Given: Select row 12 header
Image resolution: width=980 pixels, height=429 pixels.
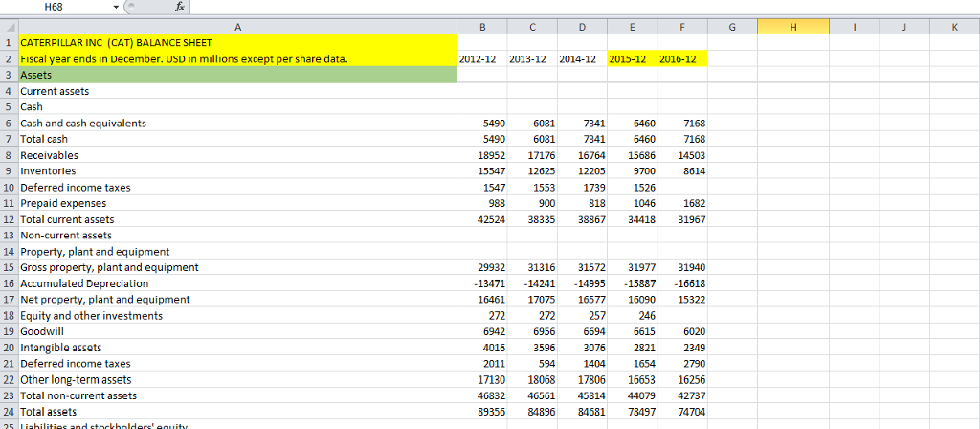Looking at the screenshot, I should 9,219.
